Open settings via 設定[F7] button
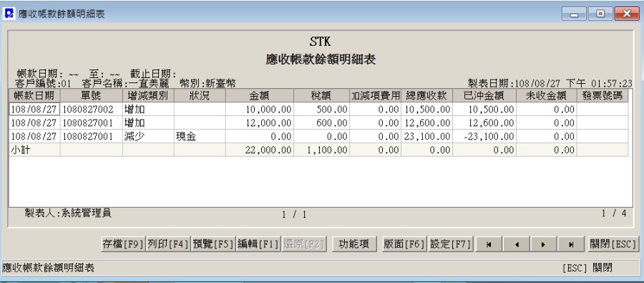This screenshot has width=644, height=283. click(450, 244)
